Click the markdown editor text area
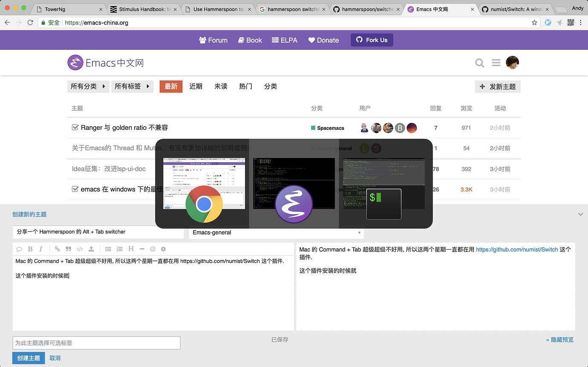 (x=153, y=292)
